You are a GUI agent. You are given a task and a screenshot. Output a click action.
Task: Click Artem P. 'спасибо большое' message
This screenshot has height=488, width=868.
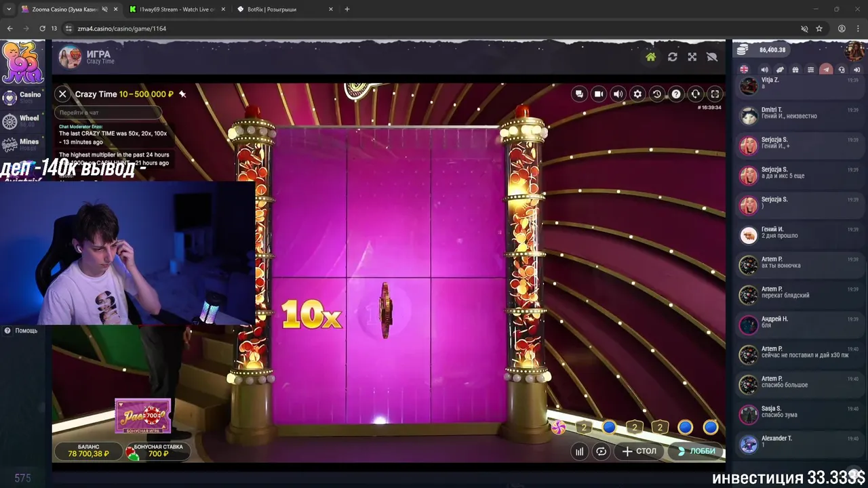coord(799,384)
